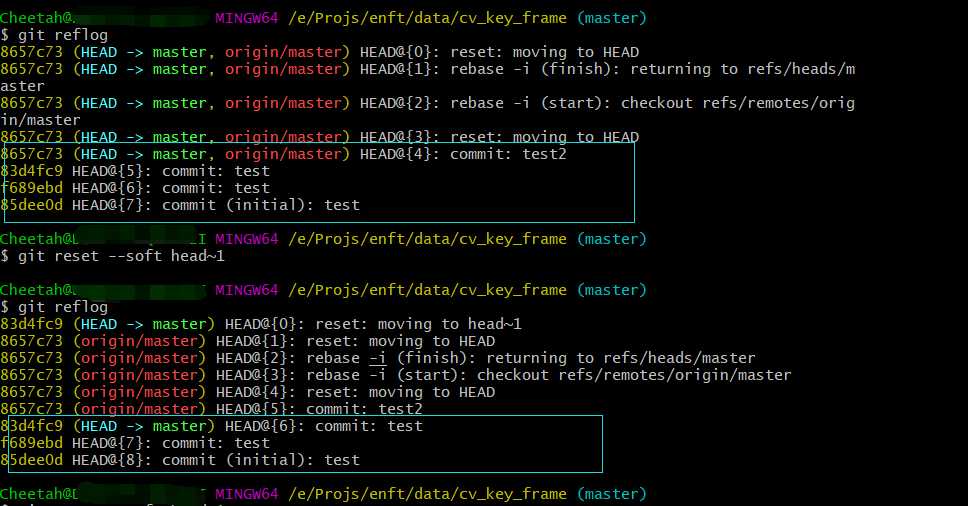Click the wrapped text 'in/master' line
Image resolution: width=968 pixels, height=506 pixels.
click(x=40, y=120)
